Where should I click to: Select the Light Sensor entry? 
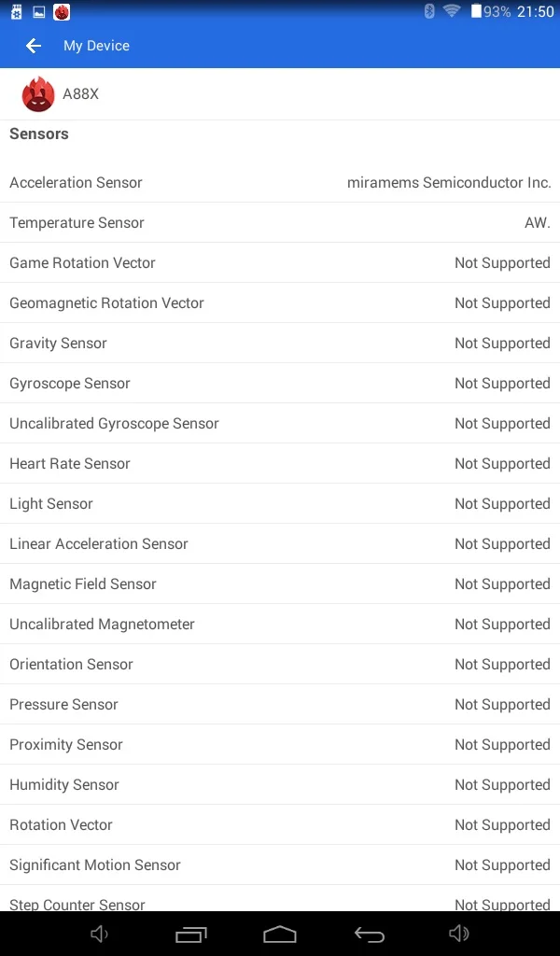280,503
